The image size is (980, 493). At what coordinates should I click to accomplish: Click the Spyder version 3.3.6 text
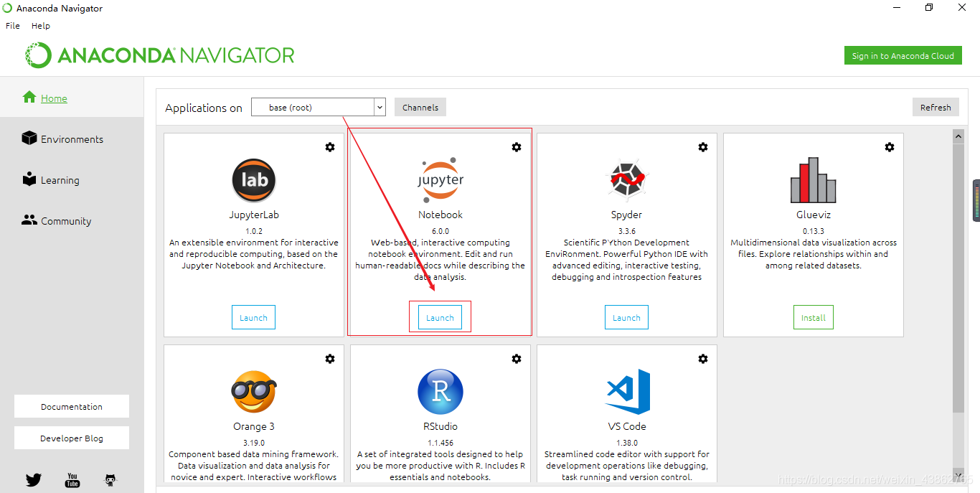[626, 231]
